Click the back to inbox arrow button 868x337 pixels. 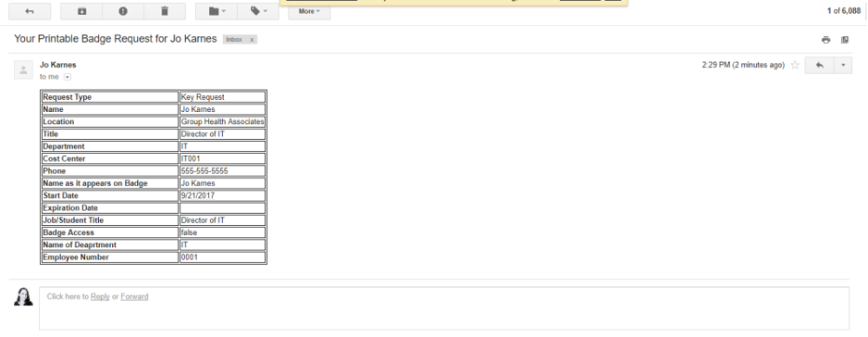(x=30, y=11)
